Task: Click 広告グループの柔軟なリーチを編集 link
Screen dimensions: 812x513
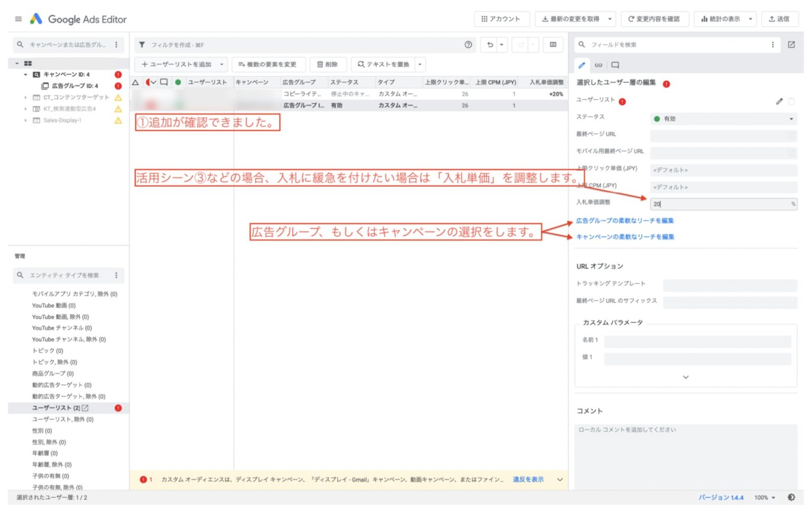Action: (x=625, y=221)
